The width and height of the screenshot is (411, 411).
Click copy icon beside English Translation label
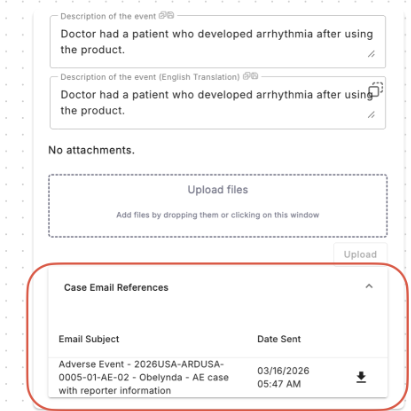click(x=247, y=76)
